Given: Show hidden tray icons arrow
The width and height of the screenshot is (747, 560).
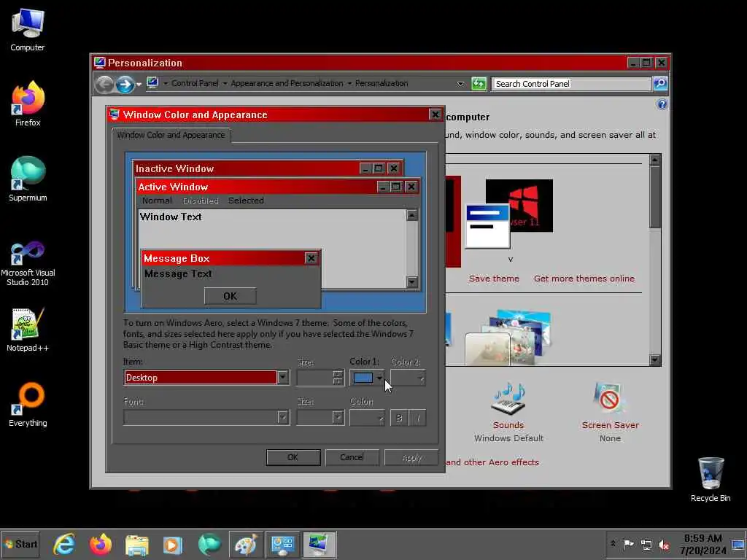Looking at the screenshot, I should coord(613,544).
